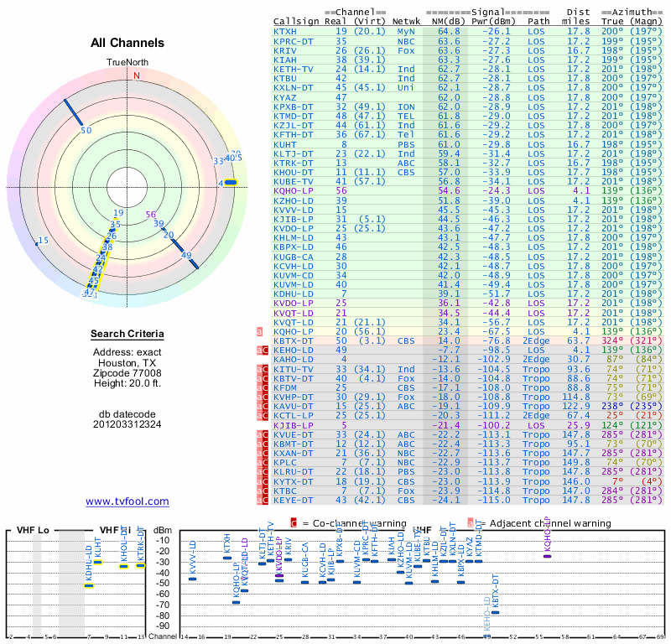
Task: Select the purple KJIB-LP callsign on channel 5
Action: point(294,425)
